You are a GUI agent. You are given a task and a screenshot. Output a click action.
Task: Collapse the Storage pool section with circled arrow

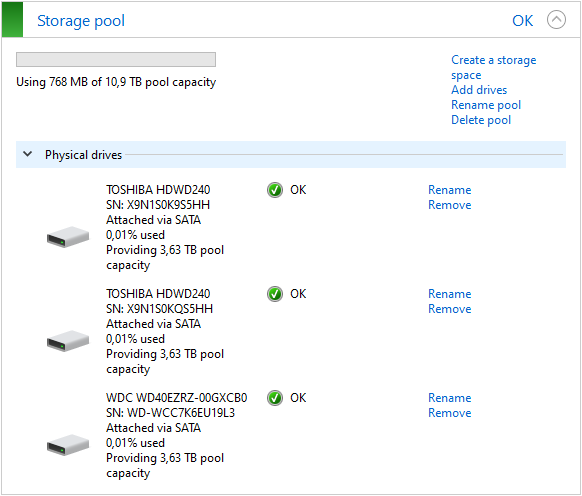click(556, 20)
